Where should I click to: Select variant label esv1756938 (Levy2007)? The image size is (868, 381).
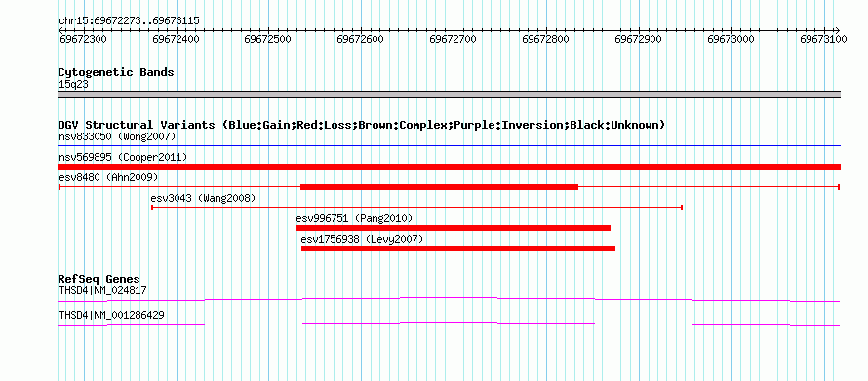click(362, 239)
